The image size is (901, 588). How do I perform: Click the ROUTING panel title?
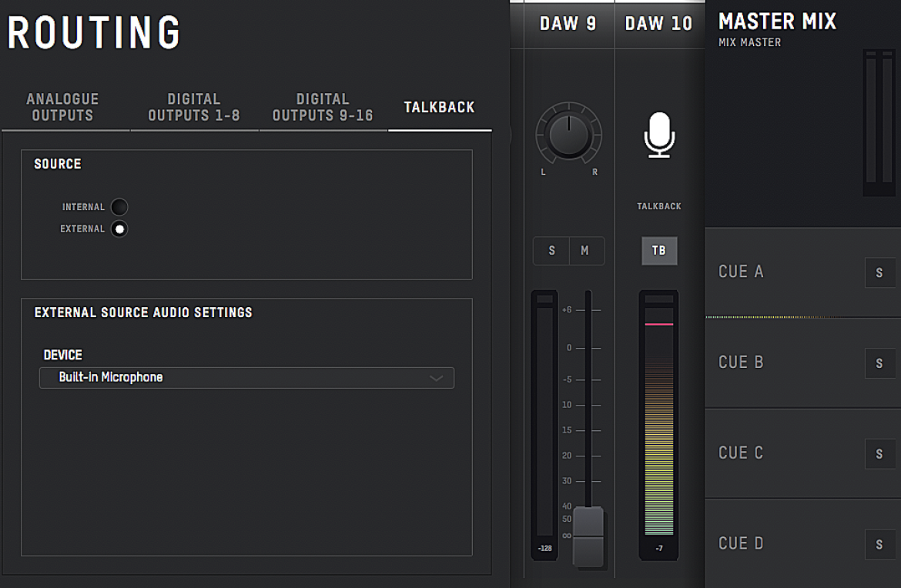[94, 32]
